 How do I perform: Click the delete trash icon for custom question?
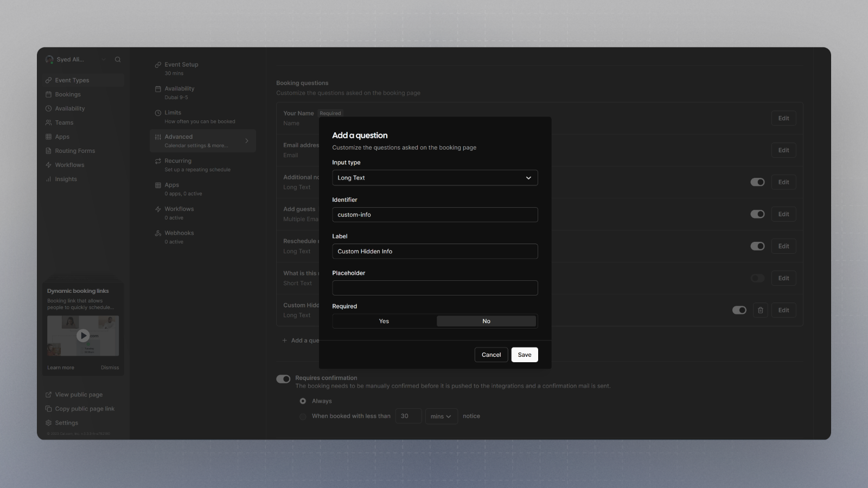(x=760, y=310)
